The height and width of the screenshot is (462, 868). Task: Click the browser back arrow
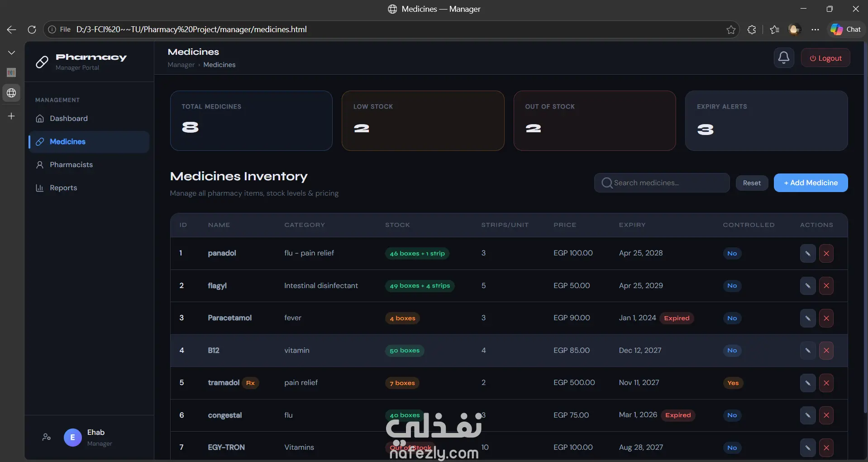coord(12,29)
